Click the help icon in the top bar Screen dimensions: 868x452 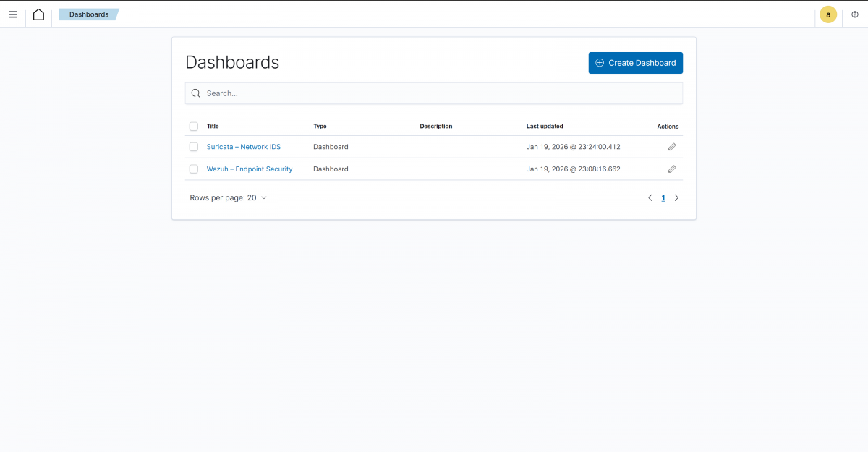tap(854, 14)
